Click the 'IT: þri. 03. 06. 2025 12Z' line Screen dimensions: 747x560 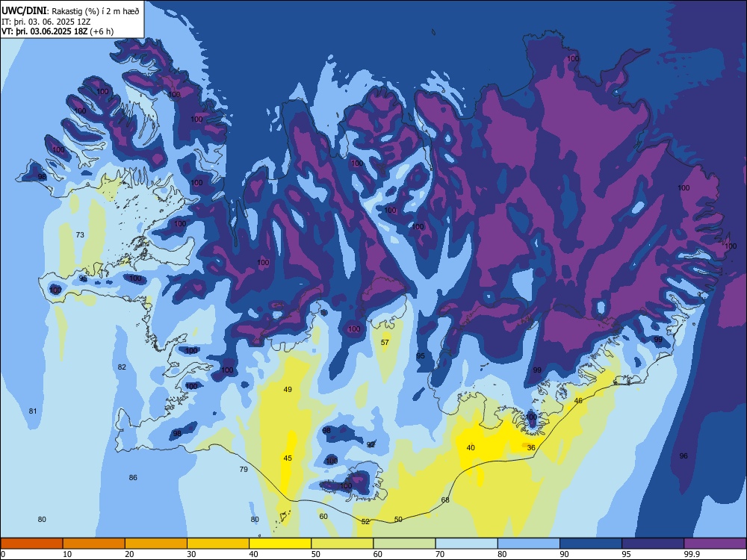tap(46, 22)
